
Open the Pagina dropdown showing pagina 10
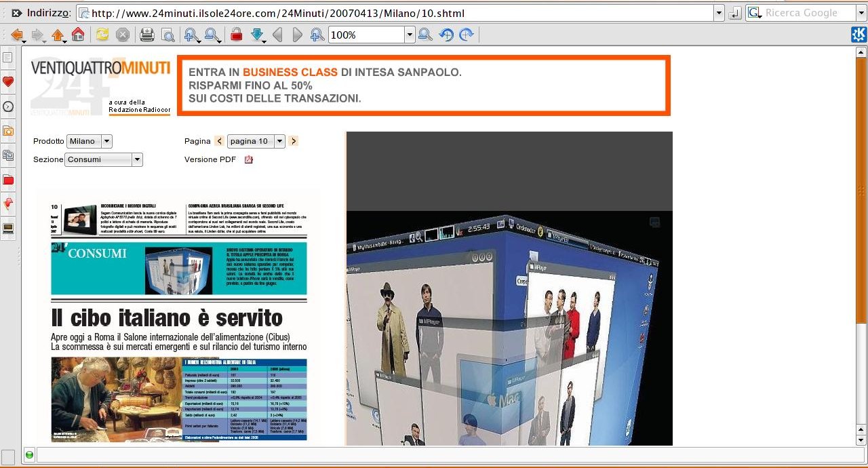pyautogui.click(x=256, y=141)
